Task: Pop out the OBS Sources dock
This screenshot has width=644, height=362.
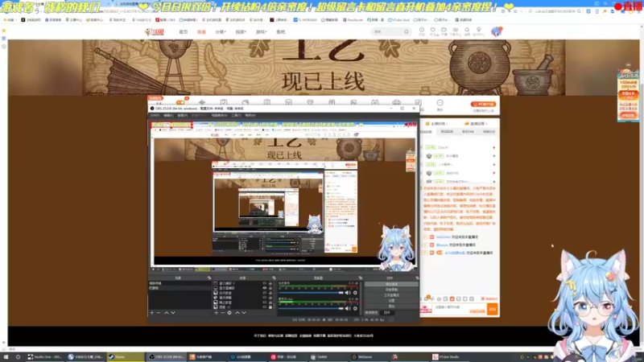Action: [274, 278]
